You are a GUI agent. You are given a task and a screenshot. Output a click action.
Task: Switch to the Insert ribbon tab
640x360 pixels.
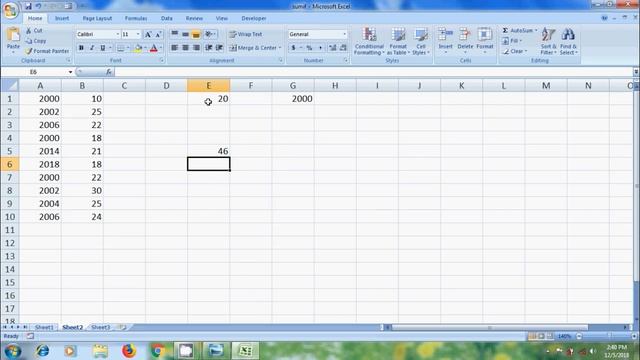(x=62, y=18)
